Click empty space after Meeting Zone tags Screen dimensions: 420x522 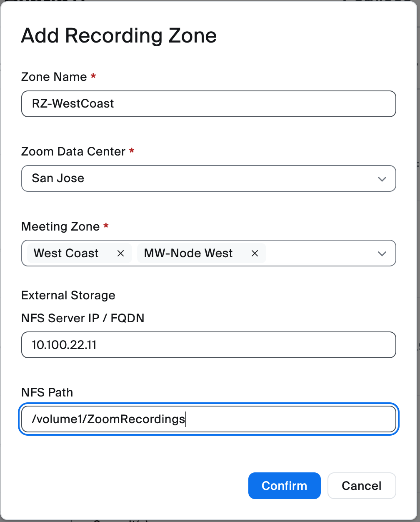click(319, 253)
